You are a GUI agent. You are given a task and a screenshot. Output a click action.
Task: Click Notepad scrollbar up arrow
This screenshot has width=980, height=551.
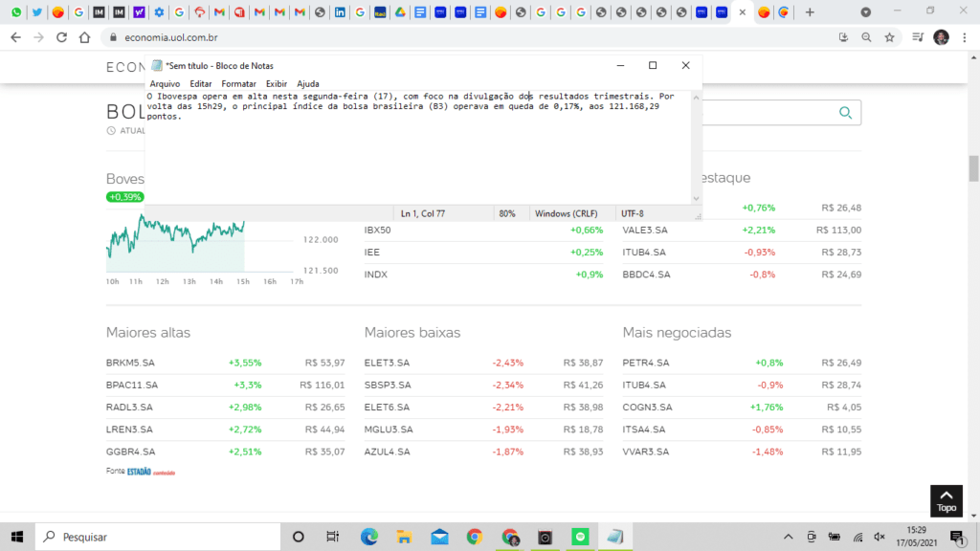(697, 98)
